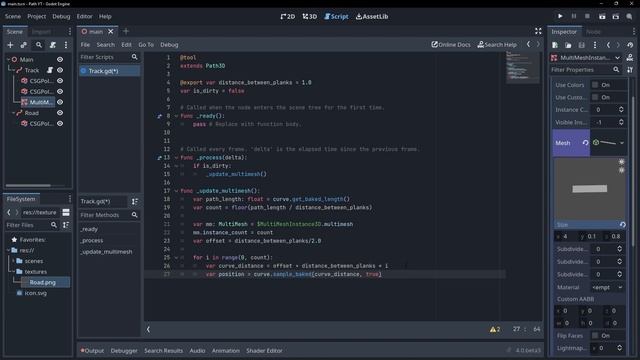
Task: Click the Stop running project button
Action: click(587, 16)
